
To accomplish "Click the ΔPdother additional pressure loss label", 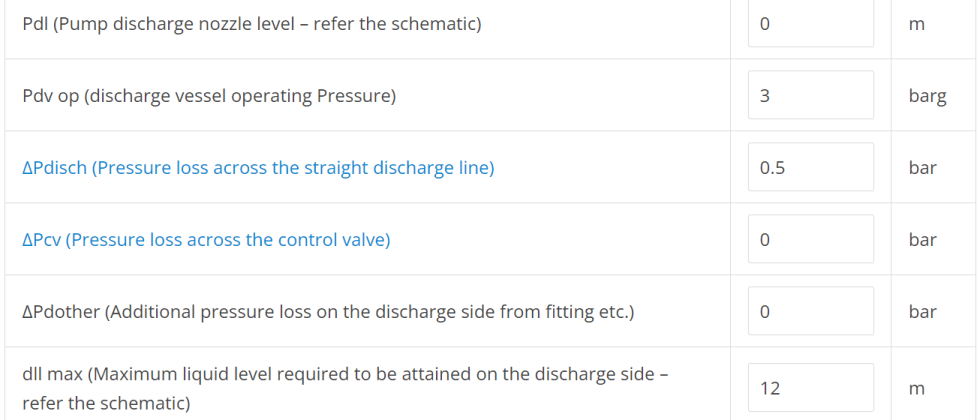I will pyautogui.click(x=328, y=312).
